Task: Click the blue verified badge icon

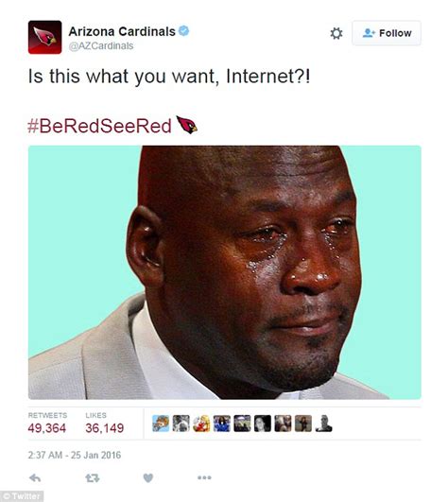Action: pyautogui.click(x=183, y=31)
